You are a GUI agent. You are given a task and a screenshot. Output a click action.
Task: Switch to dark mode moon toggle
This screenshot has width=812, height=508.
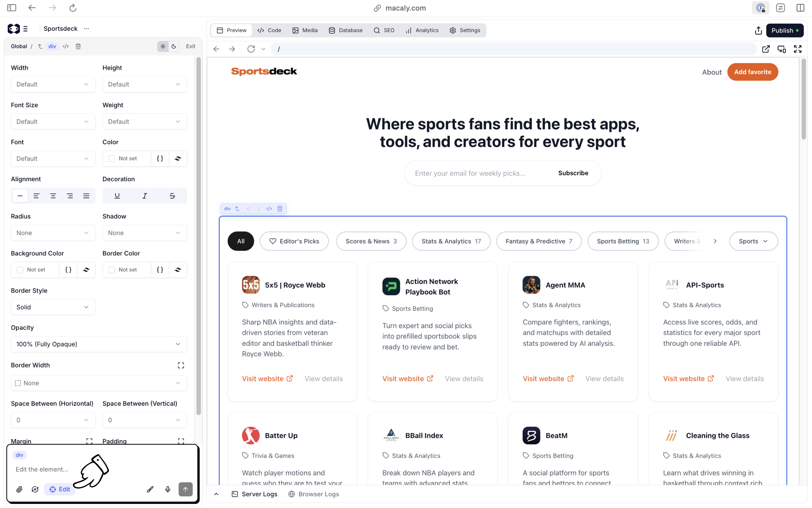click(174, 46)
